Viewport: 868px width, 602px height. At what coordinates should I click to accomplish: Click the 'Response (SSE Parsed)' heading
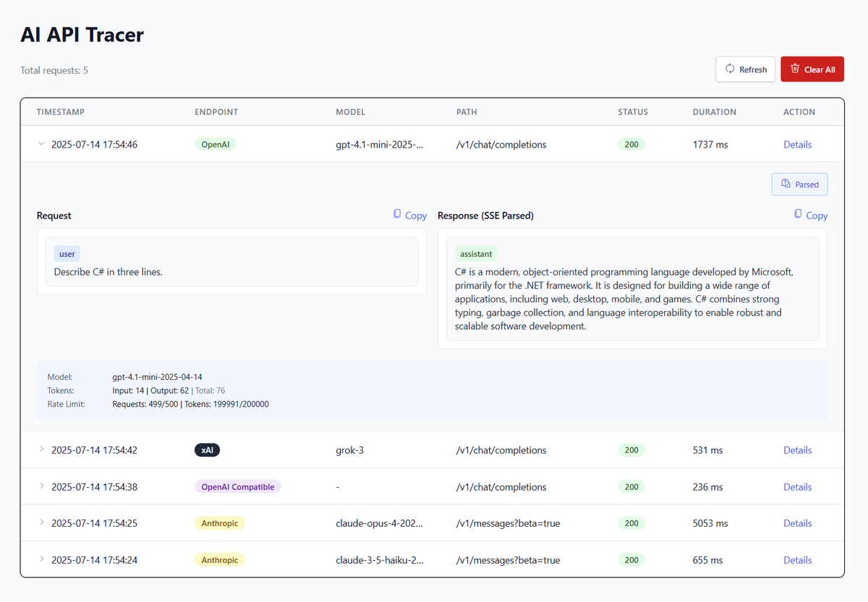pyautogui.click(x=486, y=216)
